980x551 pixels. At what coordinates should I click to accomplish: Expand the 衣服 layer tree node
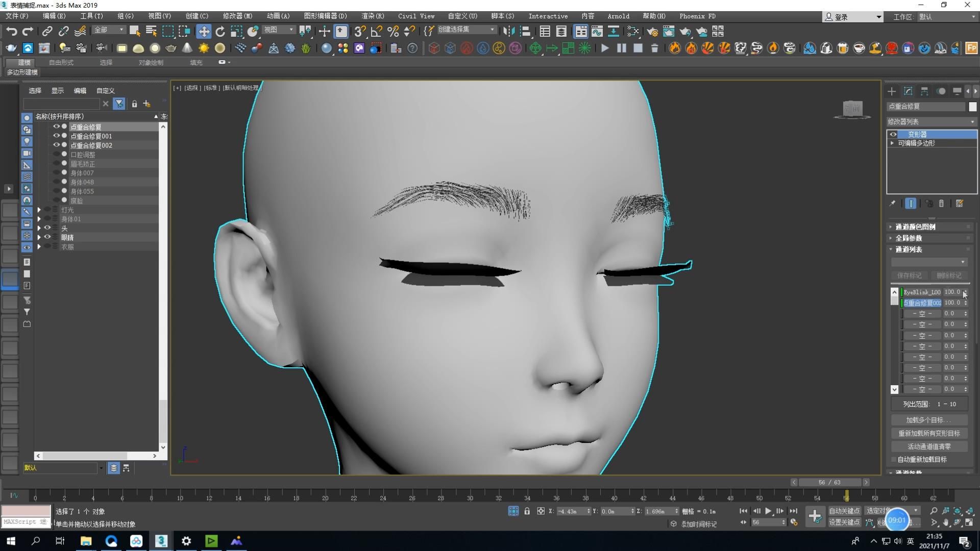[x=39, y=246]
